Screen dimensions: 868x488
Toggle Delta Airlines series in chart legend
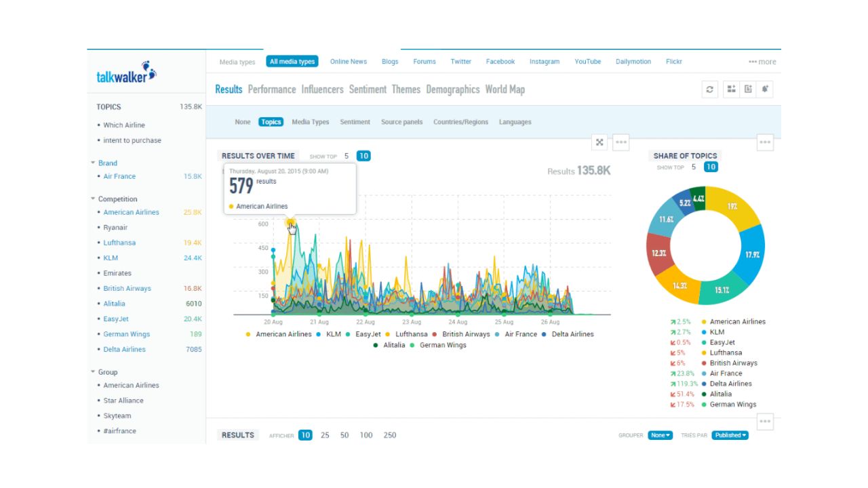(x=568, y=334)
